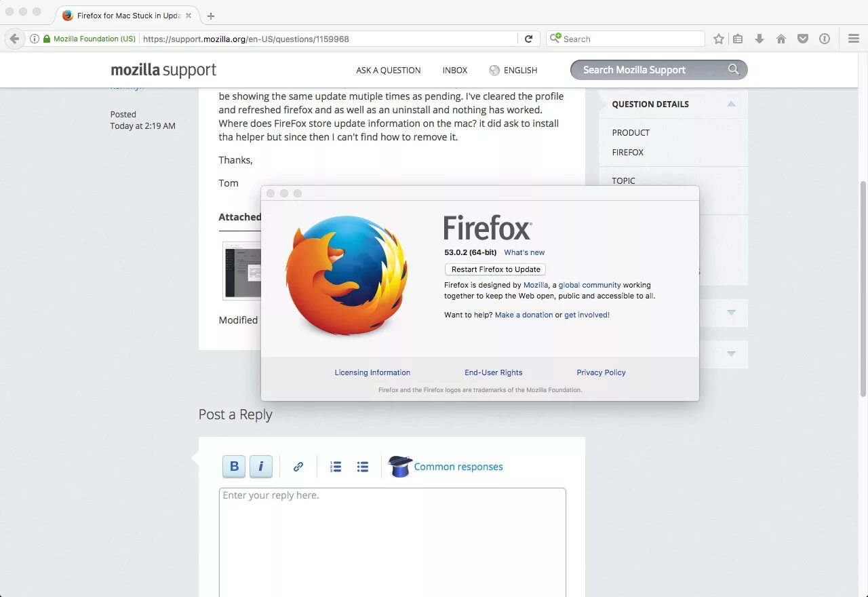Open the ENGLISH language selector
868x597 pixels.
tap(520, 70)
